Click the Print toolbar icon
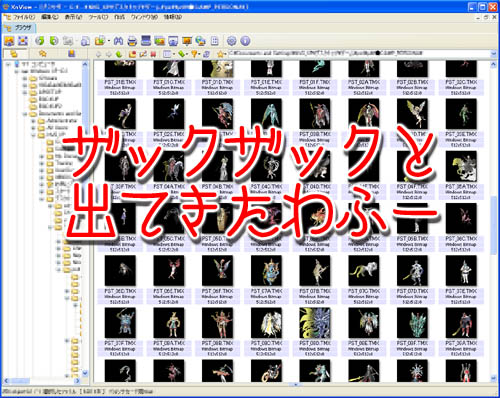The width and height of the screenshot is (500, 398). click(x=132, y=41)
